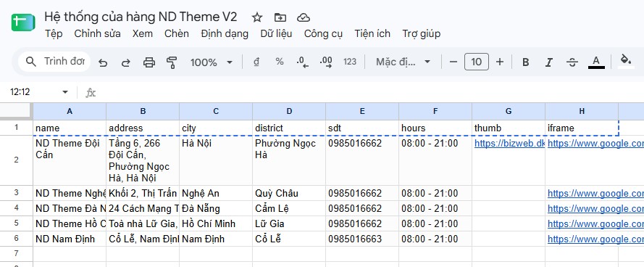The width and height of the screenshot is (644, 267).
Task: Toggle bold formatting
Action: pyautogui.click(x=525, y=62)
